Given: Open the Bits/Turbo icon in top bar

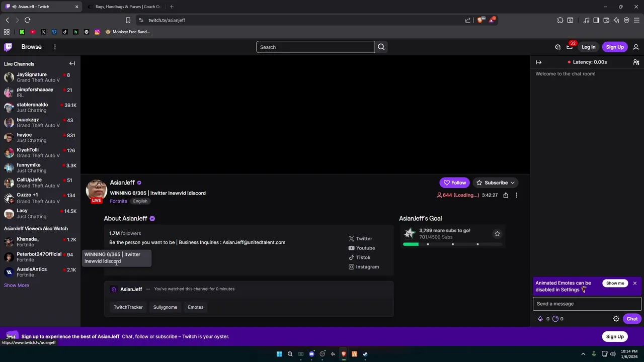Looking at the screenshot, I should pos(558,47).
